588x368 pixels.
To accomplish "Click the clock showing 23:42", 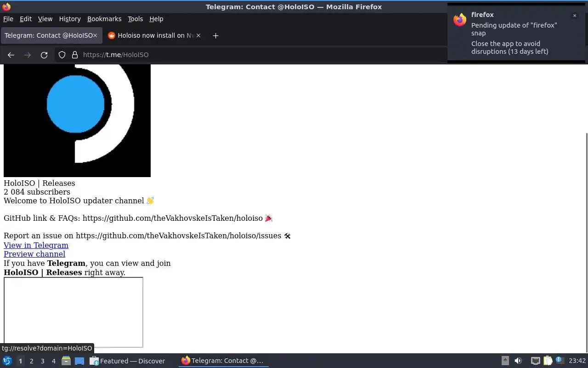I will pos(577,361).
